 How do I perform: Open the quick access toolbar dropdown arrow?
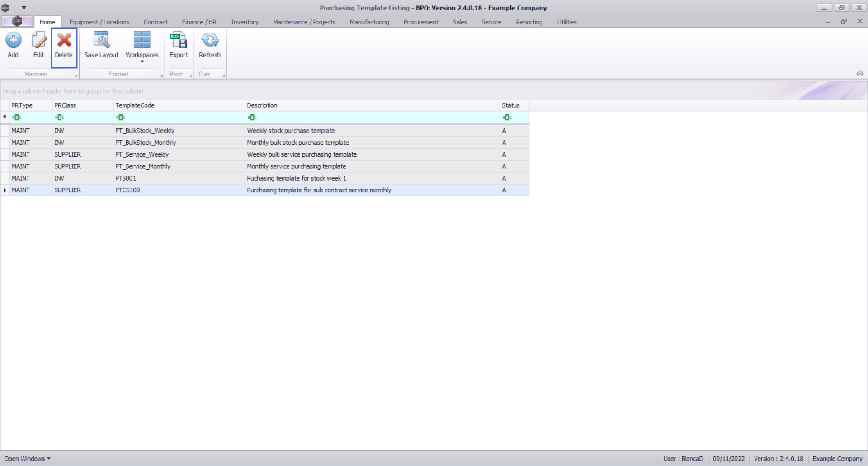coord(24,8)
